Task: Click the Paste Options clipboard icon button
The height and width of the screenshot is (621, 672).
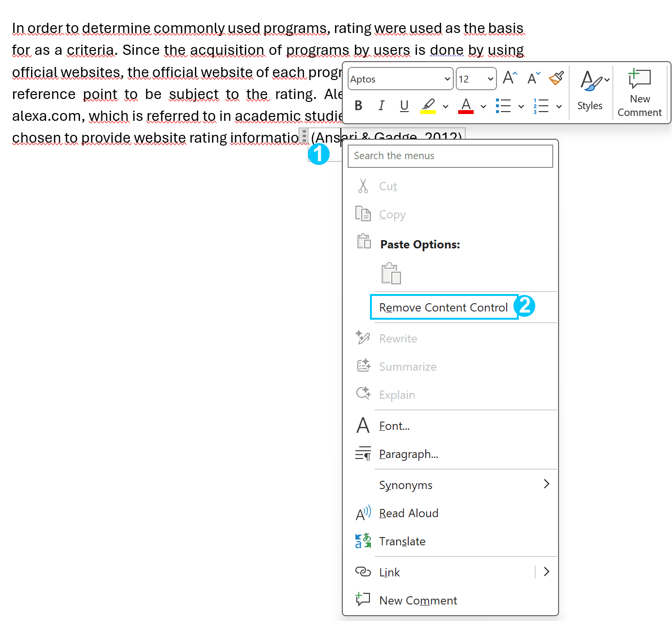Action: tap(391, 273)
